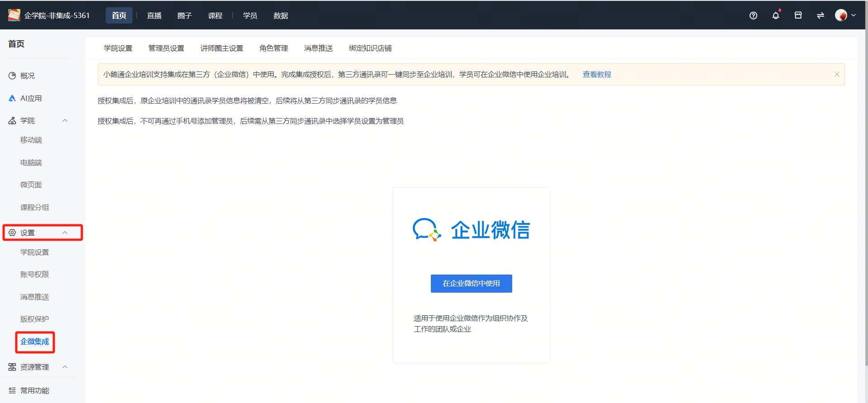Image resolution: width=868 pixels, height=403 pixels.
Task: Click the AI应用 icon
Action: click(12, 98)
